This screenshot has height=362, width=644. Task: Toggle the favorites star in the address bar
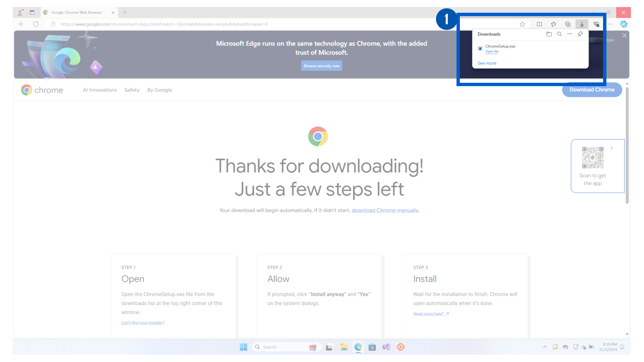click(x=522, y=24)
